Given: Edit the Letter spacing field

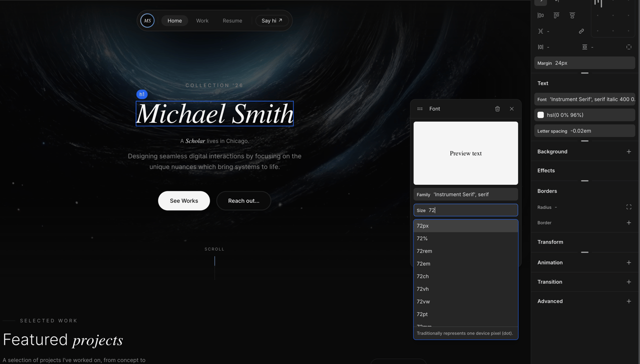Looking at the screenshot, I should click(584, 131).
